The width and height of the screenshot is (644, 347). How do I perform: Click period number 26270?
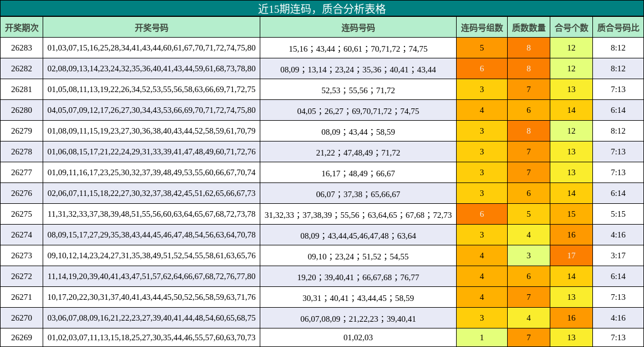pyautogui.click(x=21, y=318)
